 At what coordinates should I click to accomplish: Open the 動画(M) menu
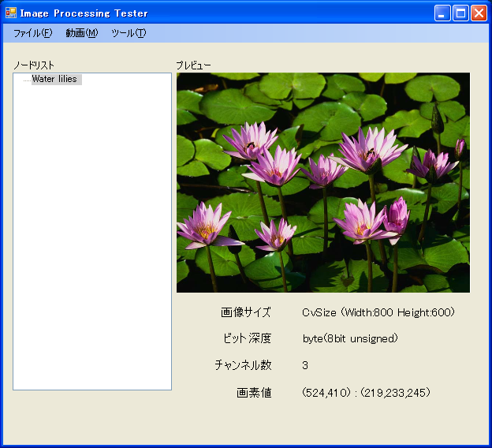coord(81,33)
